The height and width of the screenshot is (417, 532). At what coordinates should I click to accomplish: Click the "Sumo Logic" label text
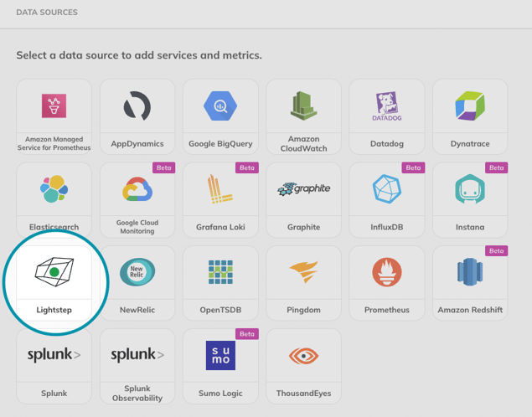point(220,394)
